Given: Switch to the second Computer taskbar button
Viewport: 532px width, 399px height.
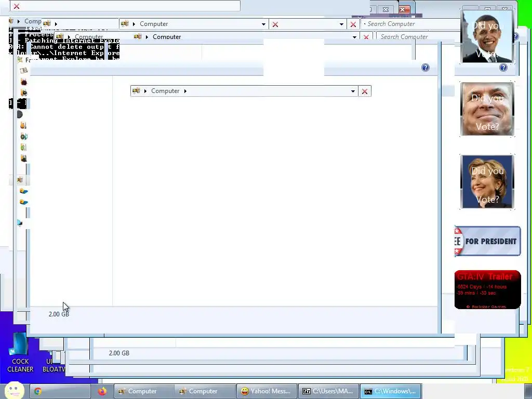Looking at the screenshot, I should point(204,391).
